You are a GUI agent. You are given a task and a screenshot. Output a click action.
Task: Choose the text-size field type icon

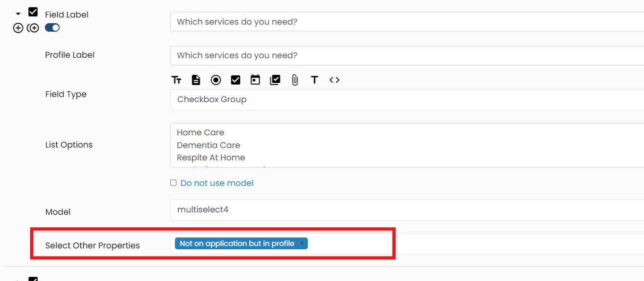tap(176, 80)
